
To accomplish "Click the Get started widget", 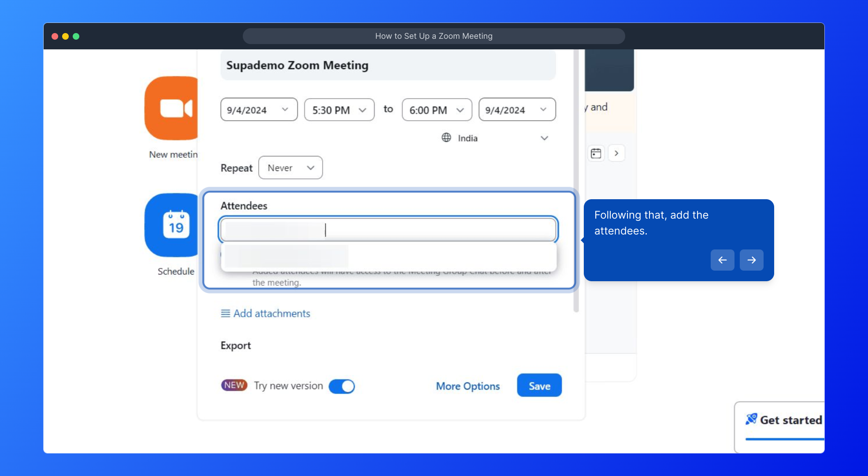I will 784,420.
